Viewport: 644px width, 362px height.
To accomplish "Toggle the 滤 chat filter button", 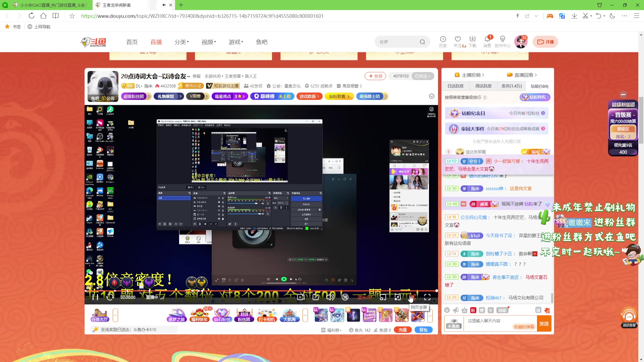I will pyautogui.click(x=538, y=310).
